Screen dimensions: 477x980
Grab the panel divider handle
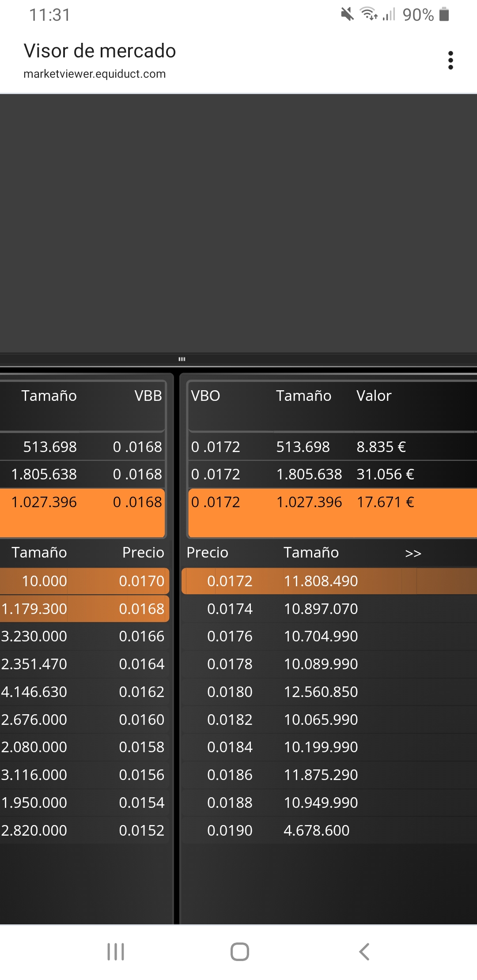tap(182, 359)
